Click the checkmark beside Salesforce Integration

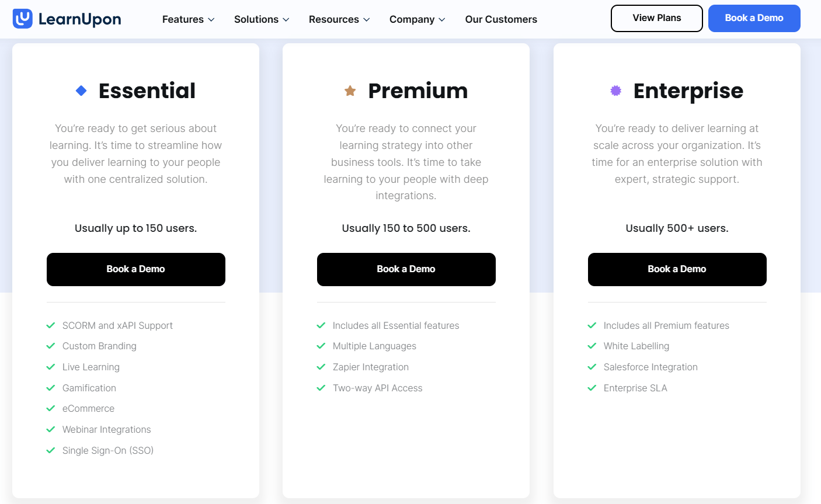[592, 367]
